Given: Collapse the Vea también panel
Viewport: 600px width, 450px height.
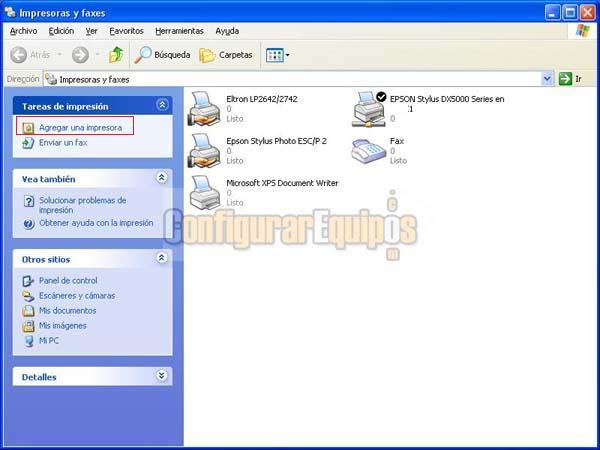Looking at the screenshot, I should click(x=162, y=178).
